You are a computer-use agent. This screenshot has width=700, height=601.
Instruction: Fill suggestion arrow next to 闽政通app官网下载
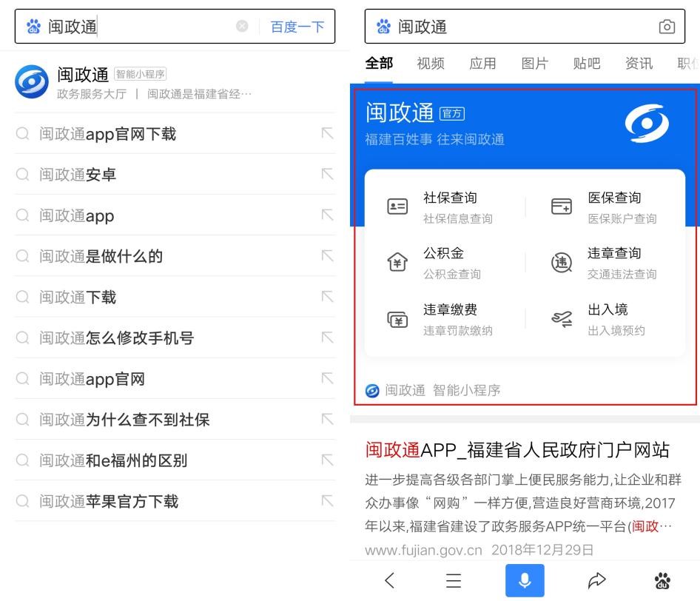tap(326, 134)
